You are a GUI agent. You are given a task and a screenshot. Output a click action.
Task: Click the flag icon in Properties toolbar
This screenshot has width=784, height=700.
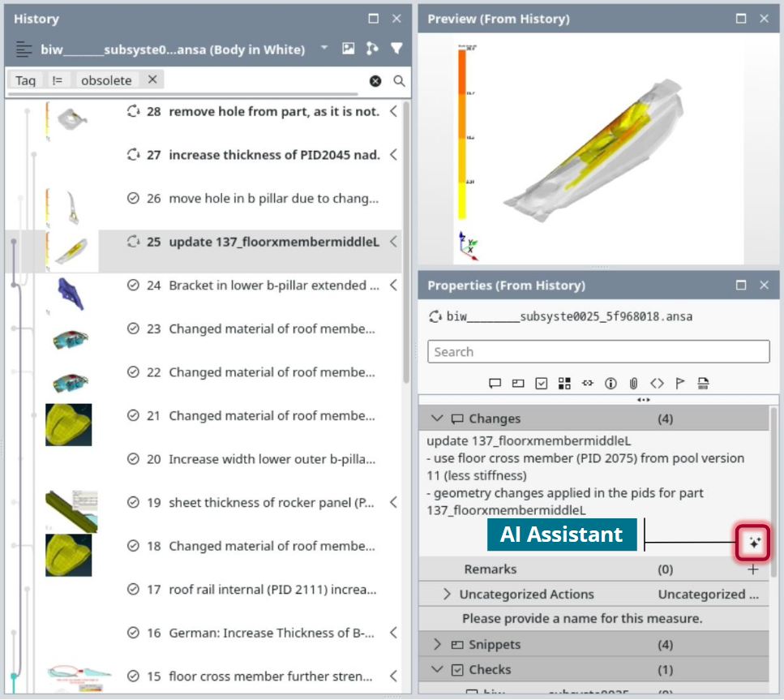[x=680, y=383]
